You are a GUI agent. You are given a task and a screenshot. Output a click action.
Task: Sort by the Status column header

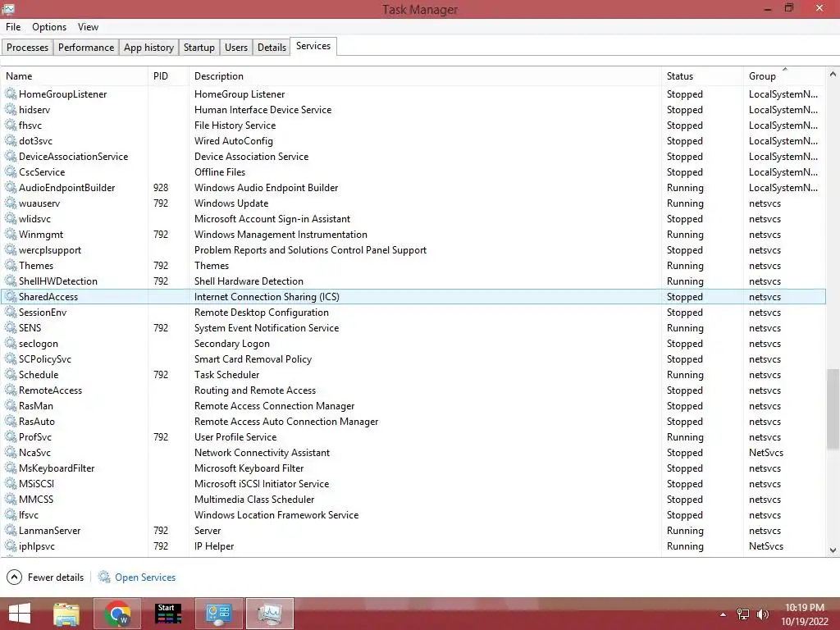pos(702,76)
